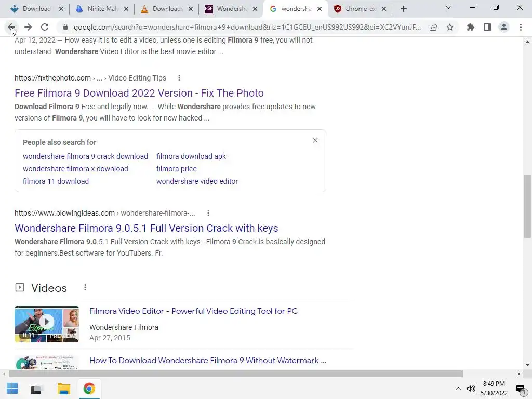Screen dimensions: 532x399
Task: Search wondershare filmora x download
Action: 75,169
